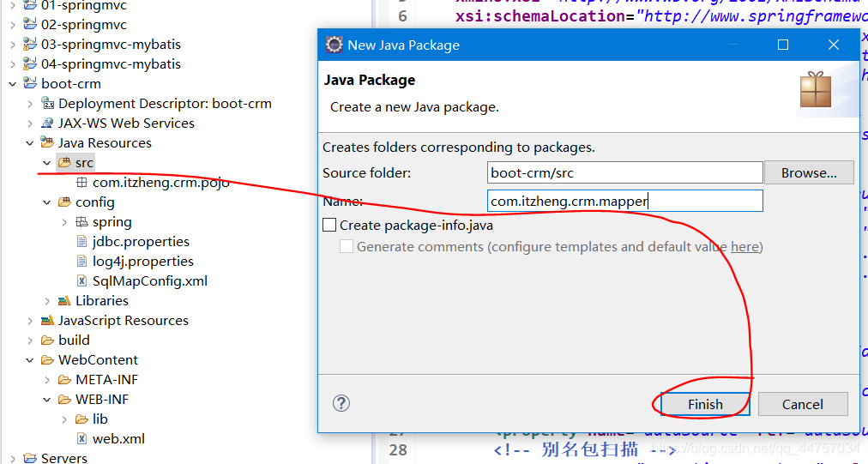
Task: Expand the 04-springmvc-mybatis project
Action: tap(12, 64)
